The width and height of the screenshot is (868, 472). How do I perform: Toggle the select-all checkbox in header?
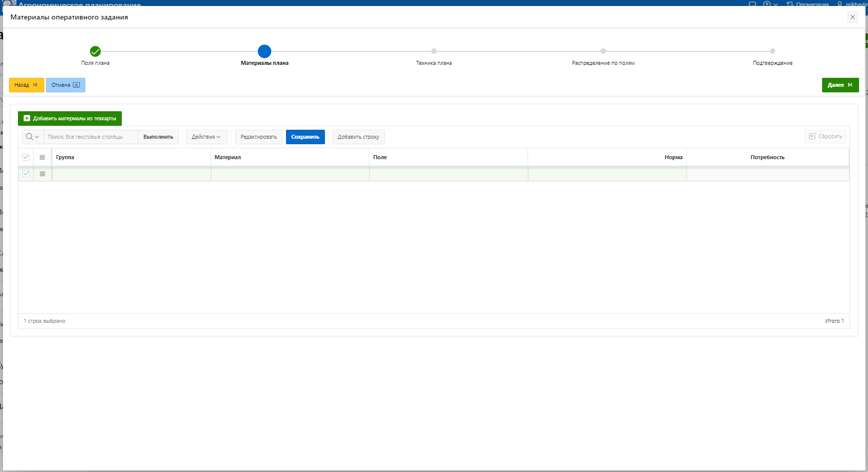26,157
